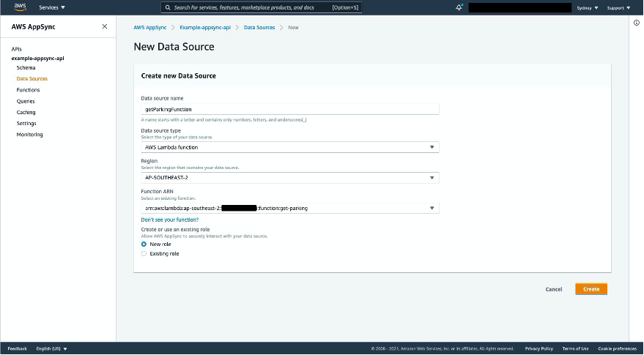Open Cookie preferences in footer
Screen dimensions: 644x355
[618, 349]
